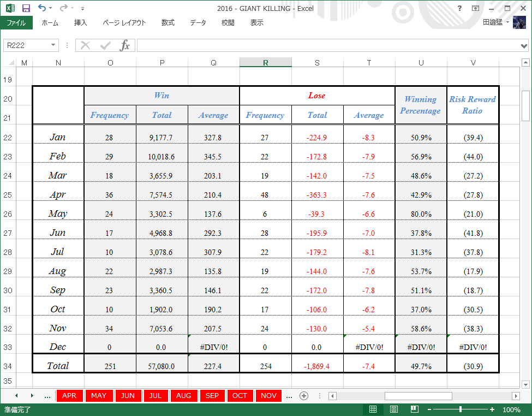The height and width of the screenshot is (416, 532).
Task: Switch to Page Layout view icon
Action: (x=393, y=409)
